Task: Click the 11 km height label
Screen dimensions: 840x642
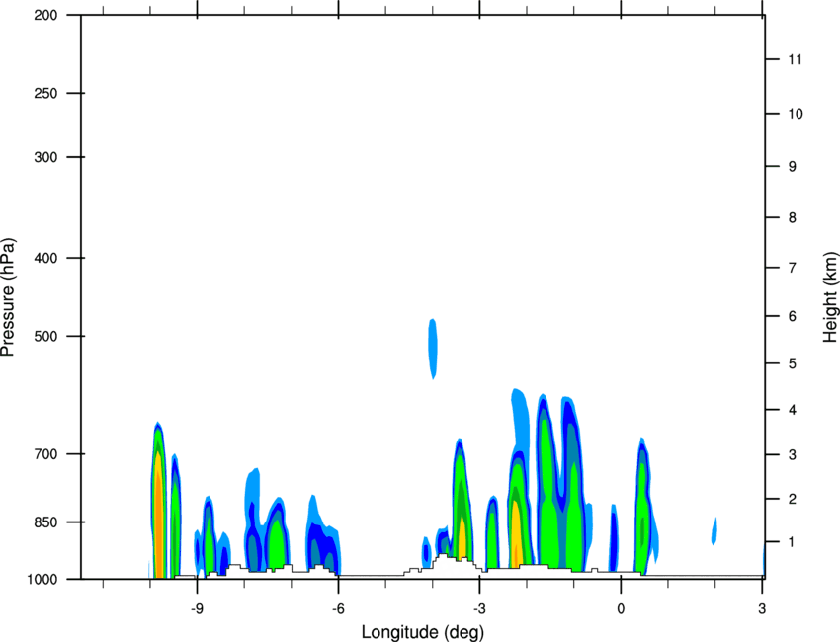Action: click(x=796, y=59)
